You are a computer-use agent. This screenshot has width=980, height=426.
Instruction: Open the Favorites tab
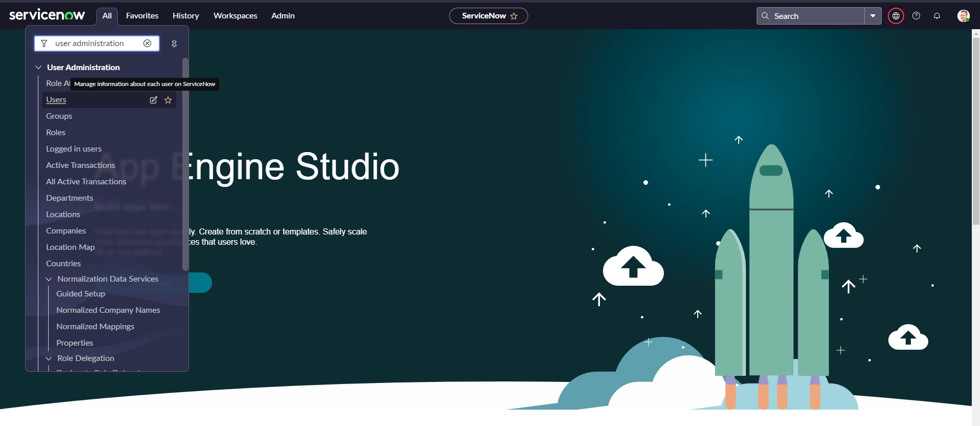pos(142,16)
